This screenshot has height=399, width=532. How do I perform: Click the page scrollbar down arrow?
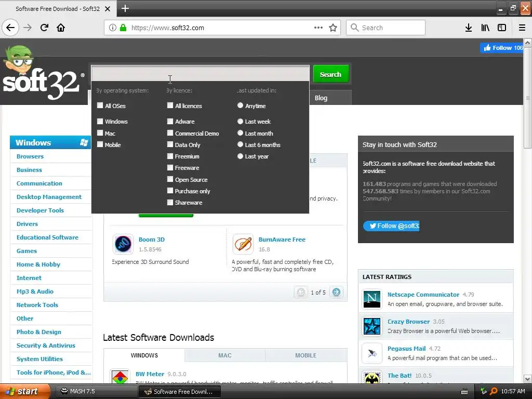coord(528,379)
